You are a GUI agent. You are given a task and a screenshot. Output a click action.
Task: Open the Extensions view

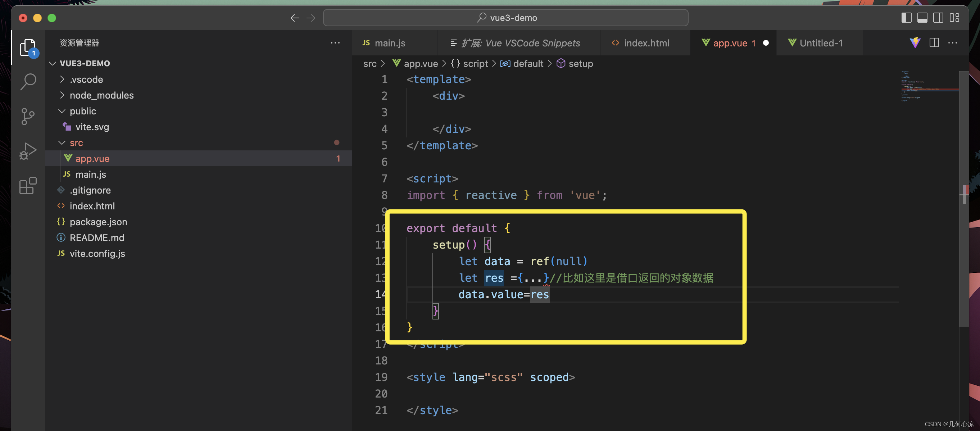(x=28, y=186)
